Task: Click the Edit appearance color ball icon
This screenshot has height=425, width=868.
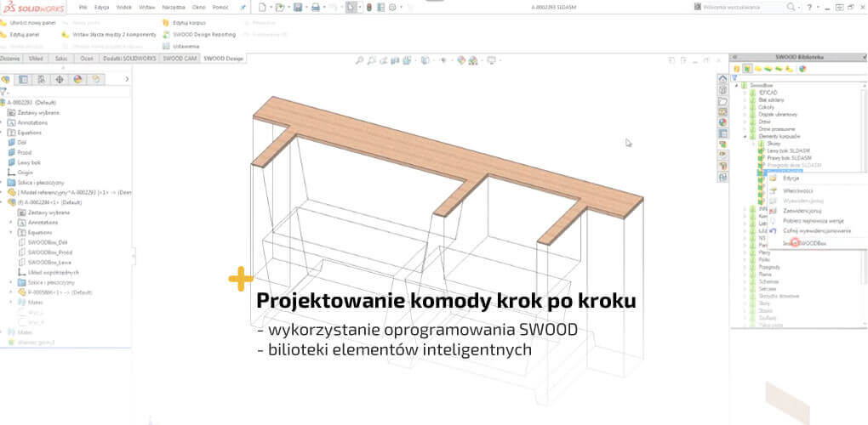Action: (461, 60)
